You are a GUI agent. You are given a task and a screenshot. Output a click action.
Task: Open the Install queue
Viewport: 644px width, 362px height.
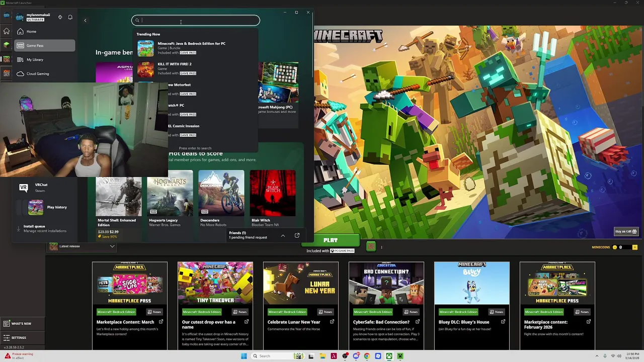[x=45, y=228]
